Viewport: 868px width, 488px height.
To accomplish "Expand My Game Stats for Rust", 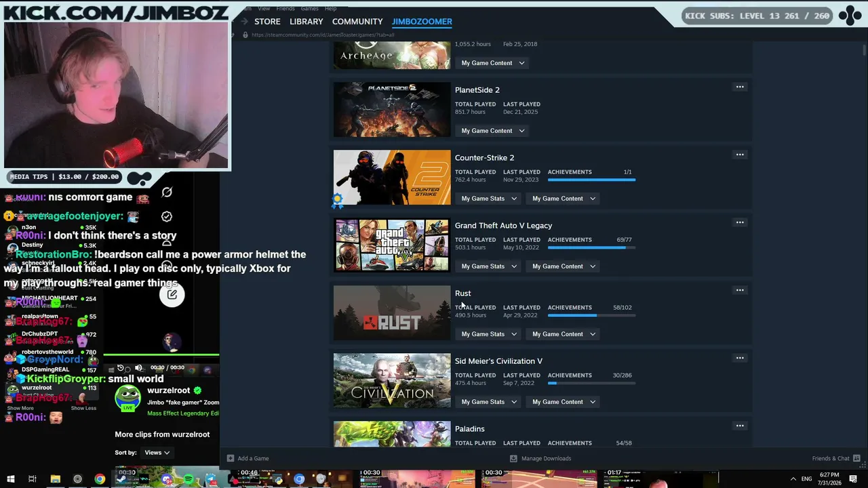I will (x=489, y=334).
